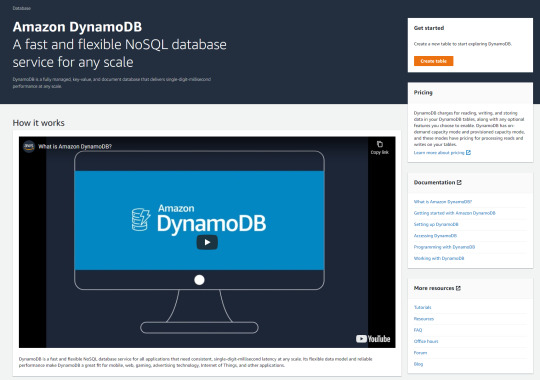
Task: Open the Forum link
Action: pos(420,353)
